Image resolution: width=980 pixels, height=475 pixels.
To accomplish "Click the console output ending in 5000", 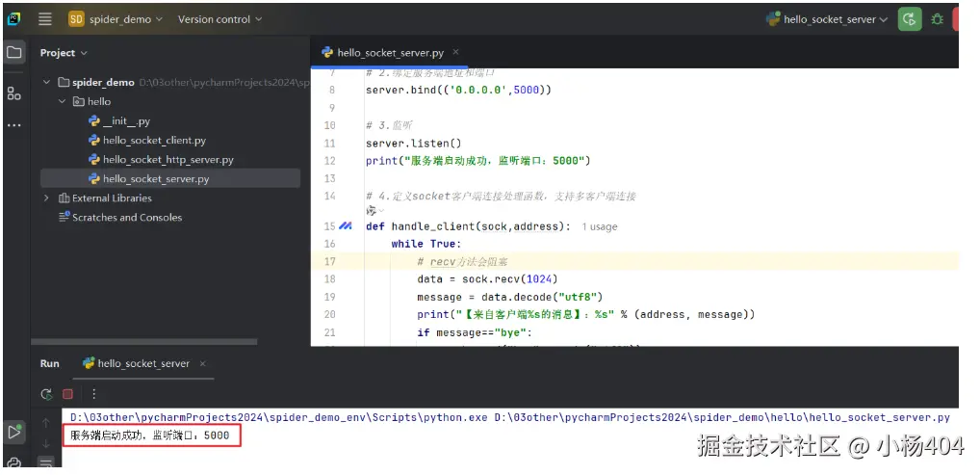I will [x=149, y=435].
